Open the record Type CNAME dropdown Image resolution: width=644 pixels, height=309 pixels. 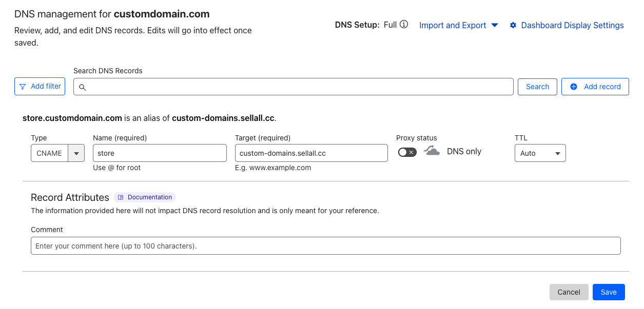76,153
